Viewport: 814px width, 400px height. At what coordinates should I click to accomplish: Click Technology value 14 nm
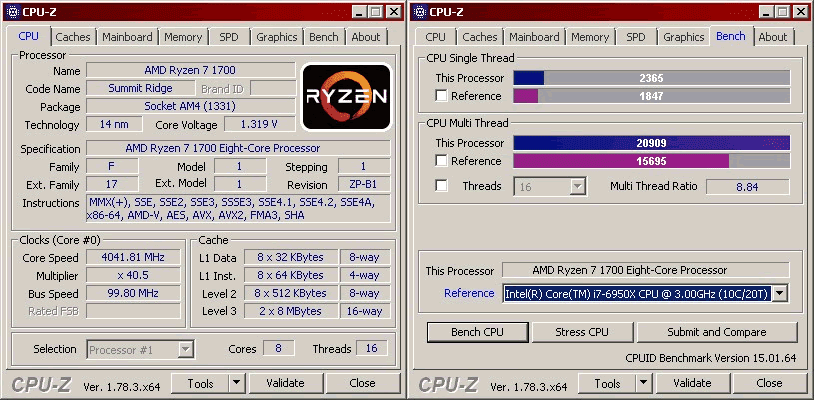[114, 125]
